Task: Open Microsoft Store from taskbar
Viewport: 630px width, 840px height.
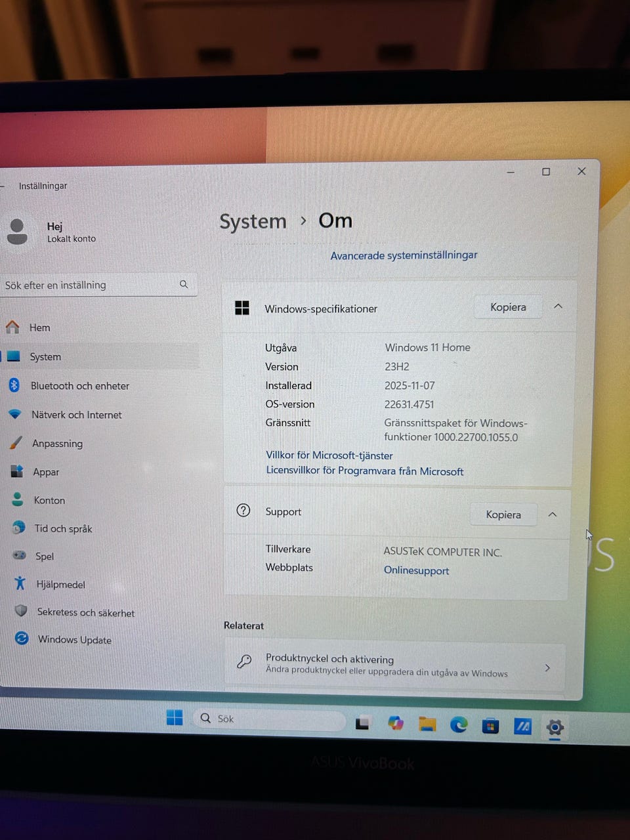Action: coord(490,726)
